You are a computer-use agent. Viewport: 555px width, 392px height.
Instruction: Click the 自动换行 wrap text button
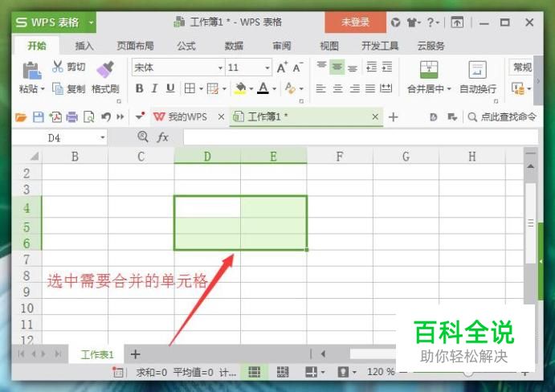pos(478,77)
